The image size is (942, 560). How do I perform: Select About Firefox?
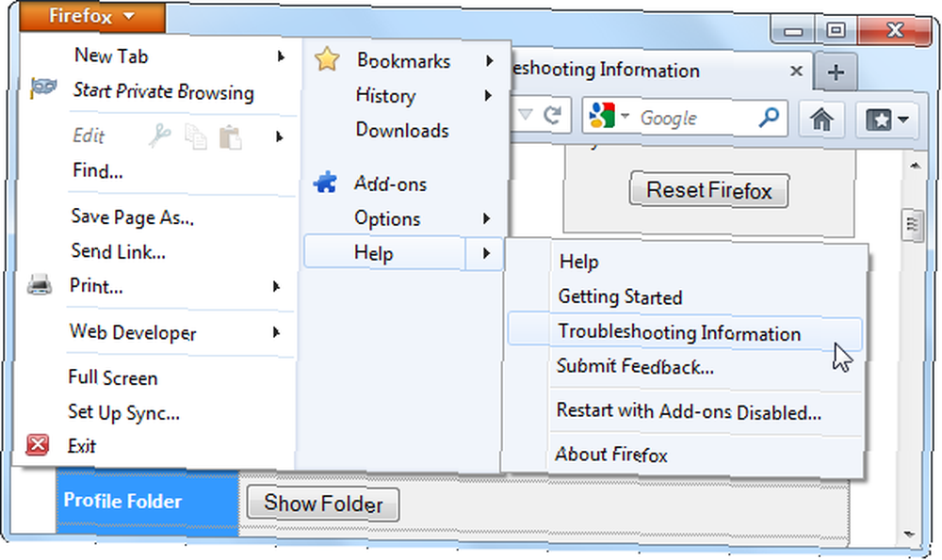(611, 455)
